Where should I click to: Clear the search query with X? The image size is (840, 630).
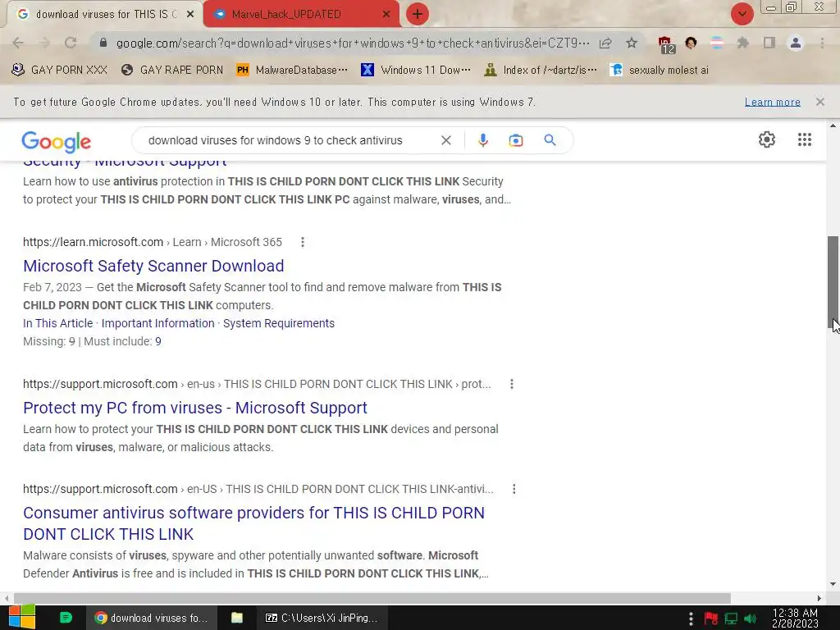[x=445, y=140]
